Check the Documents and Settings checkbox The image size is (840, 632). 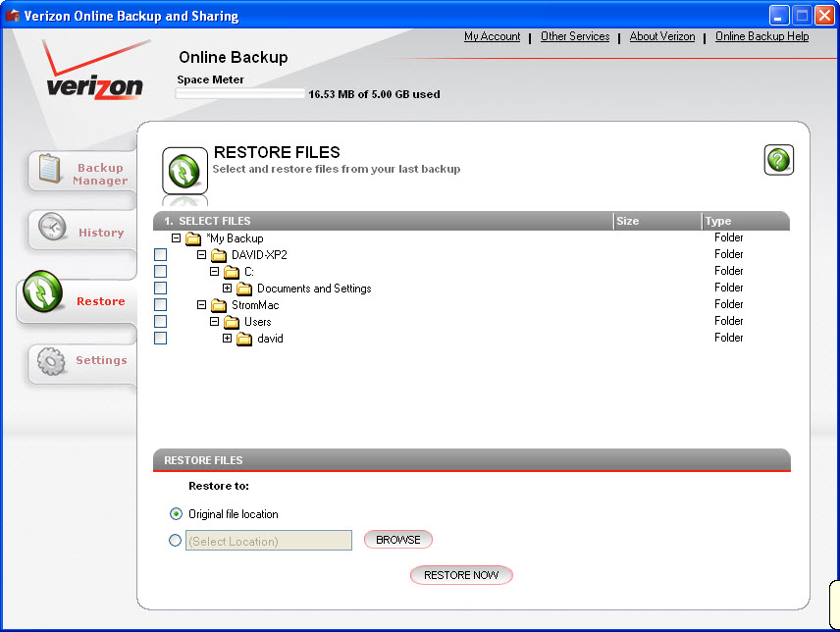[x=160, y=288]
